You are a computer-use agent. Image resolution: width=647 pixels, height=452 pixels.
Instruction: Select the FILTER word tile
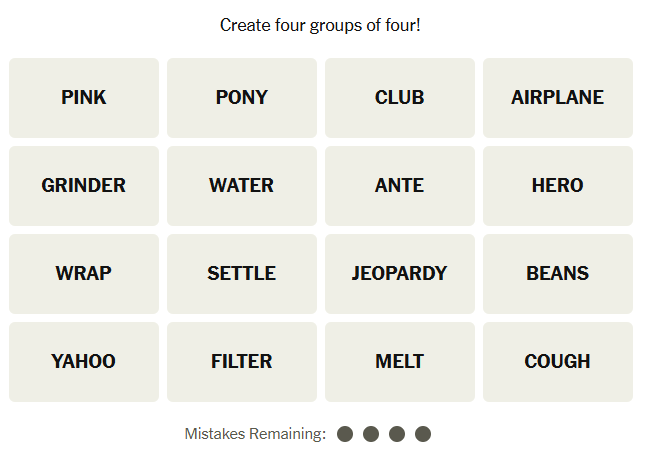[242, 362]
